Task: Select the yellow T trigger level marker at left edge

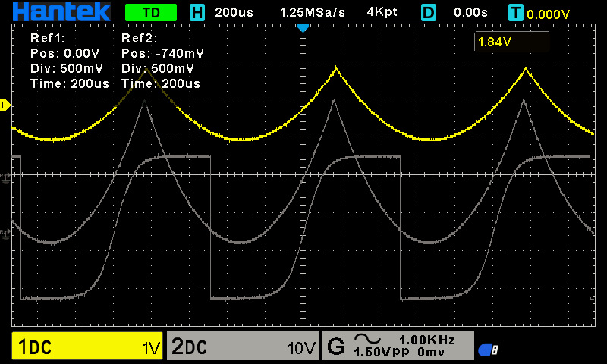Action: point(5,105)
